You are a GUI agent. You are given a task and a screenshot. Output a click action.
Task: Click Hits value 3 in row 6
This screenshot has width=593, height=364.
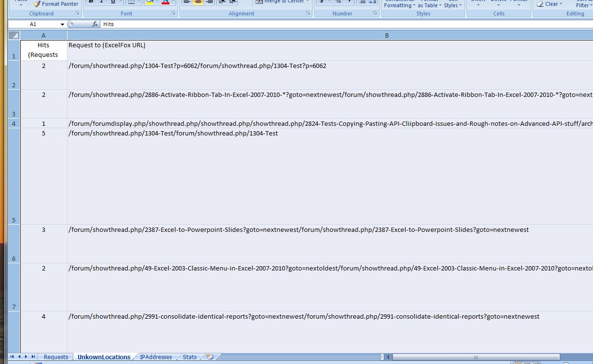coord(44,243)
